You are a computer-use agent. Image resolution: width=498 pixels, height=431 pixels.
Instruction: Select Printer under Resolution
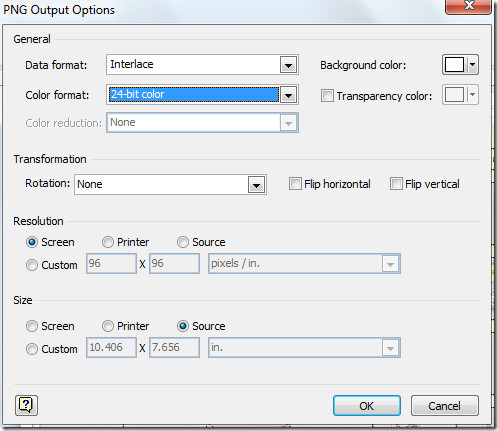[x=108, y=242]
